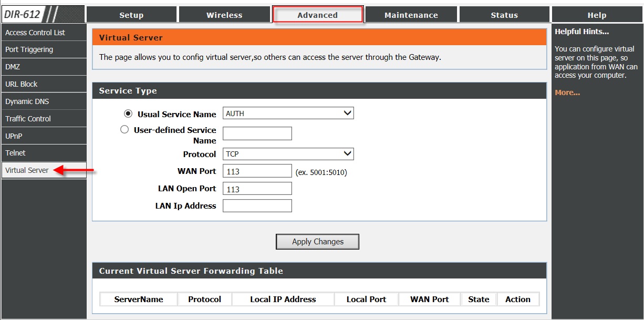
Task: Click the Protocol column header in table
Action: point(205,299)
